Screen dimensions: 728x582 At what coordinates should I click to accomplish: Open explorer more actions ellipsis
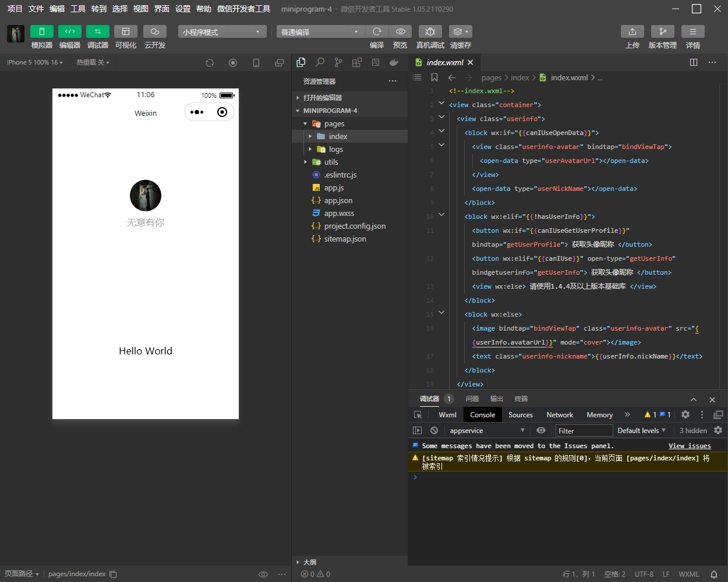tap(393, 81)
